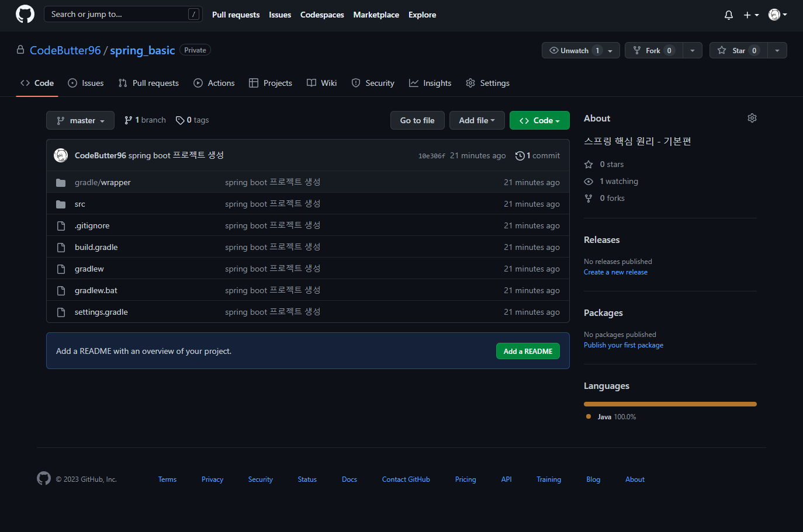This screenshot has width=803, height=532.
Task: Go to Marketplace in top navigation
Action: click(x=376, y=15)
